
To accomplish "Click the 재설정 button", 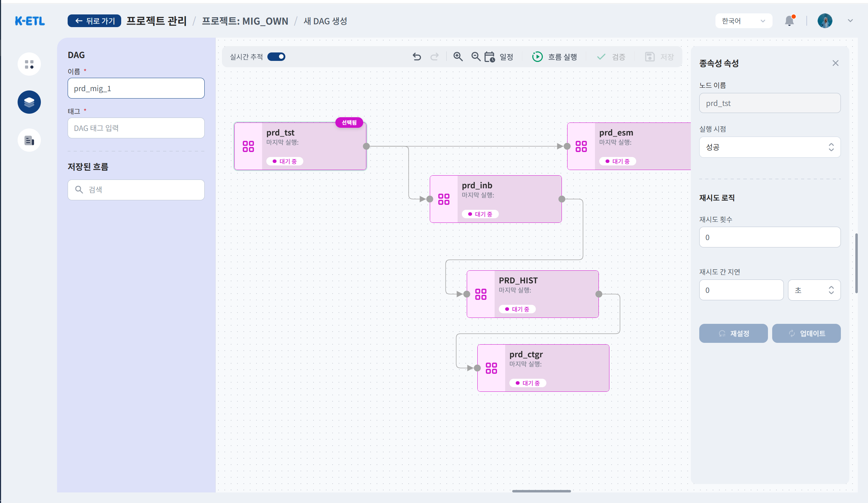I will pyautogui.click(x=733, y=333).
